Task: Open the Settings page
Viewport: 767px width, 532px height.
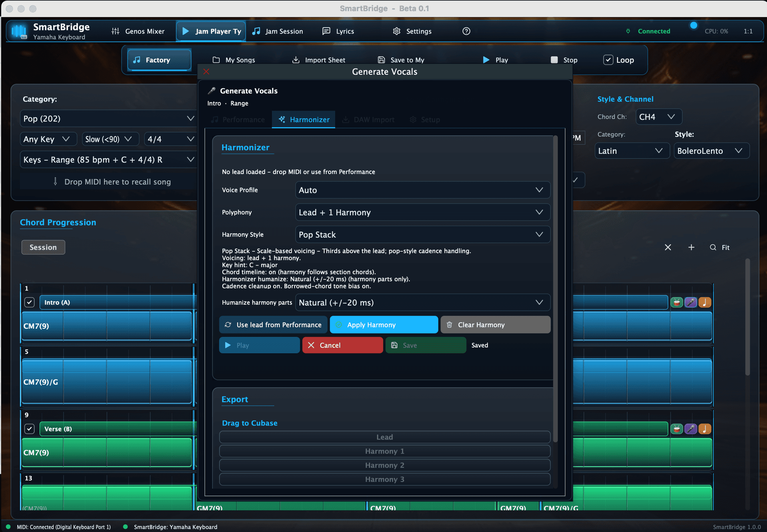Action: pos(412,31)
